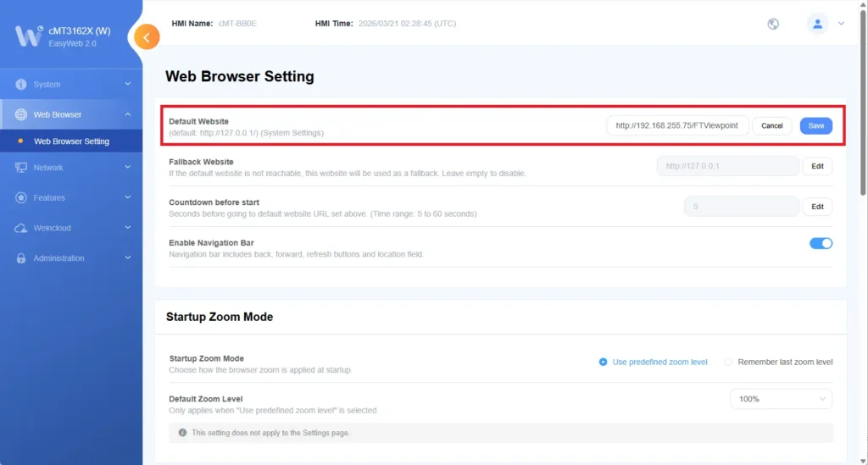Screen dimensions: 868x465
Task: Cancel editing the Default Website
Action: tap(771, 125)
